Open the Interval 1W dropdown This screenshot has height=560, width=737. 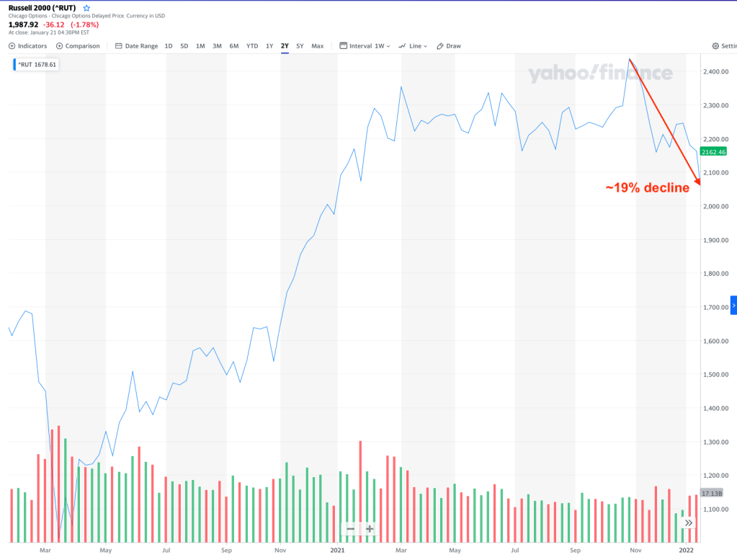365,46
